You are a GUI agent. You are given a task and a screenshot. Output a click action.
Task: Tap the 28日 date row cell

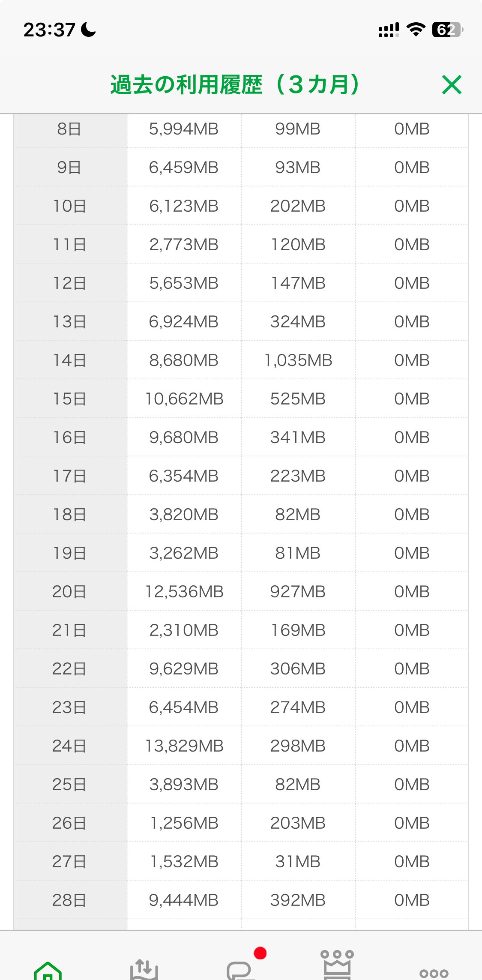pos(69,900)
